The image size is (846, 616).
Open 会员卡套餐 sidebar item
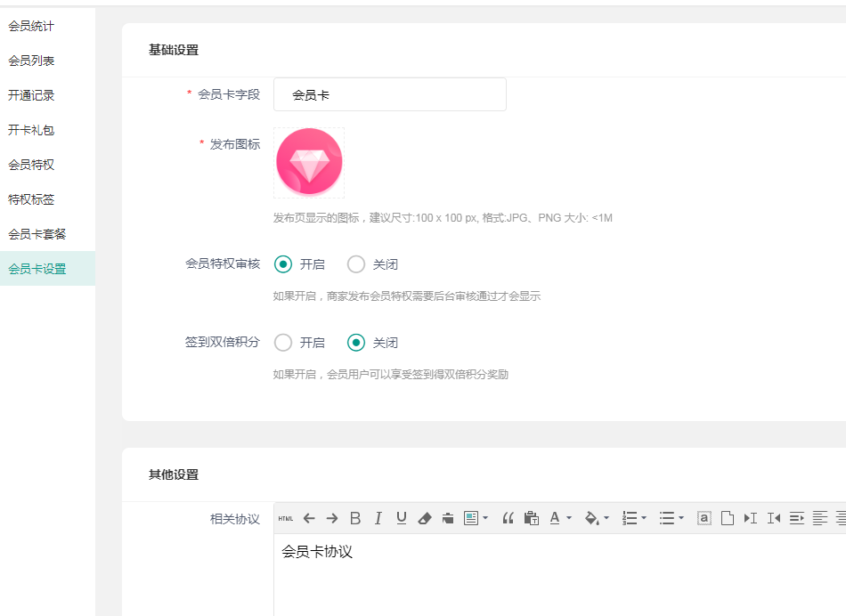(x=37, y=234)
